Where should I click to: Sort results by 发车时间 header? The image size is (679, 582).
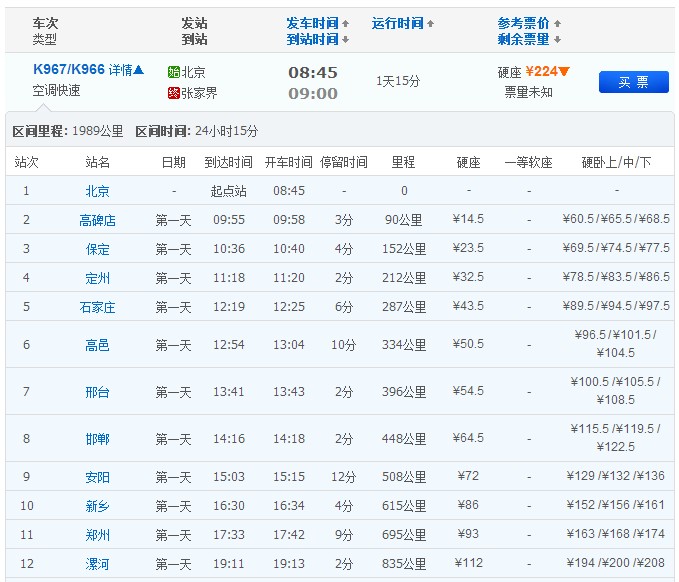(313, 23)
